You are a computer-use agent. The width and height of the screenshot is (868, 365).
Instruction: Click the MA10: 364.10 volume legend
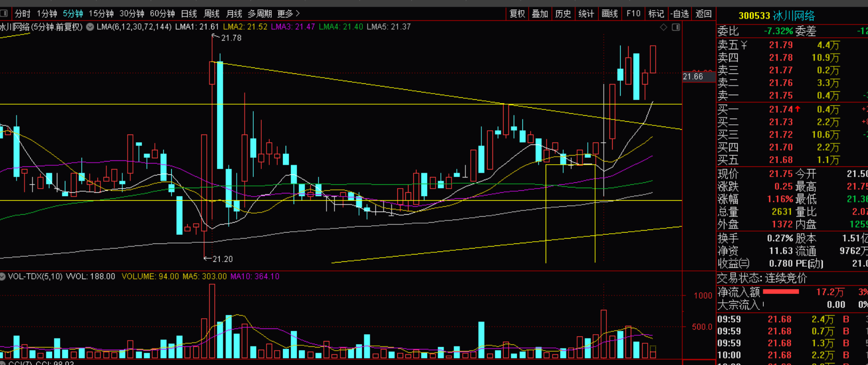click(x=255, y=276)
